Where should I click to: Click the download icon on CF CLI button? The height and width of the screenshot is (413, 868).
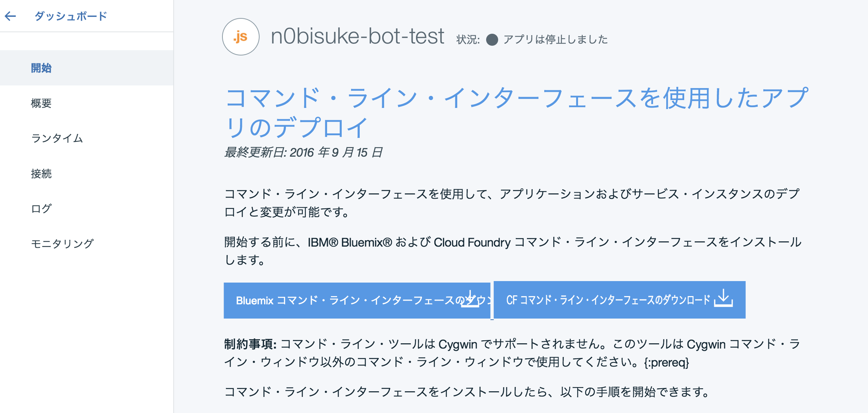tap(723, 299)
